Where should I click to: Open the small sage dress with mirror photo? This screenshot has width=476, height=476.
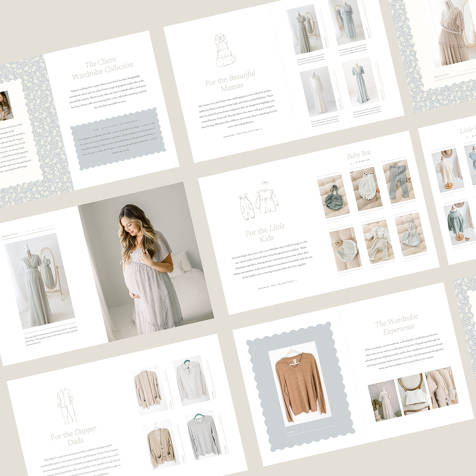point(305,30)
